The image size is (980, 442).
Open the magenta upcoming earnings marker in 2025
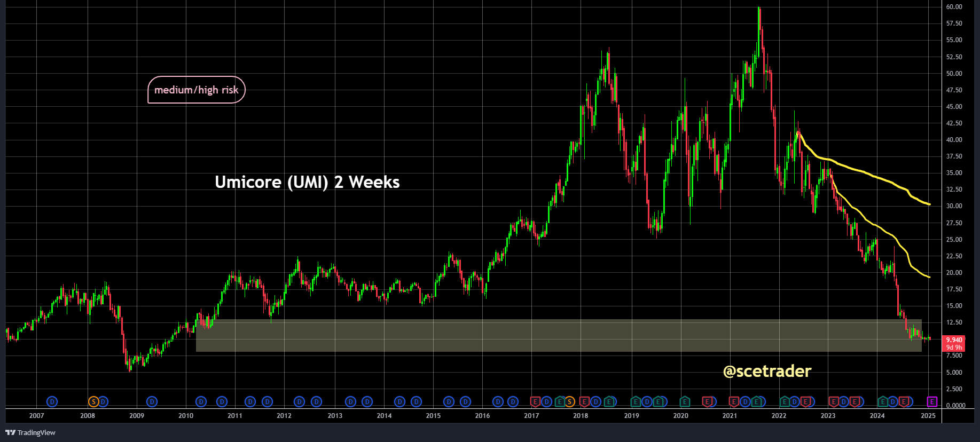(x=932, y=401)
